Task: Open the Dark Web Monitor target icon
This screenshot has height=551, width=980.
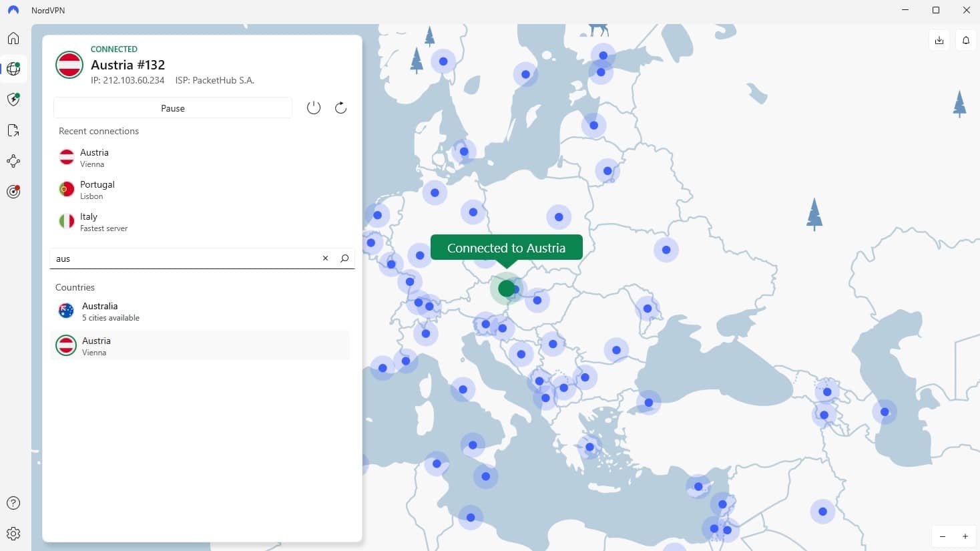Action: pos(13,192)
